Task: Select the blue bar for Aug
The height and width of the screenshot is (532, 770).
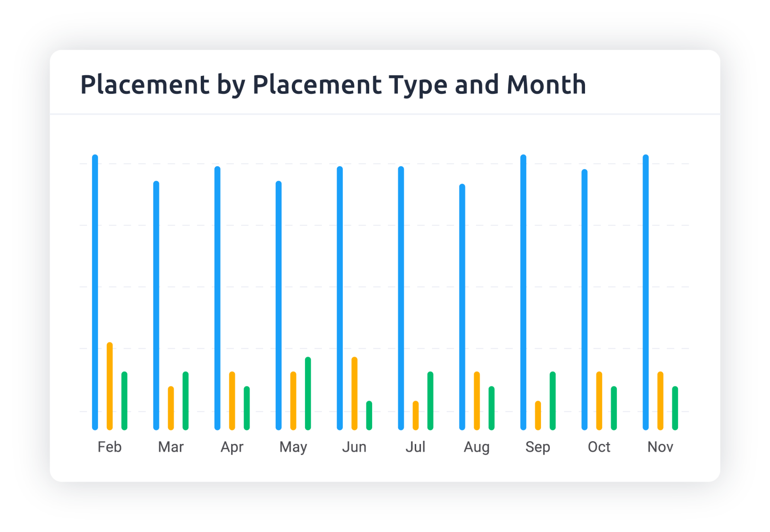Action: pyautogui.click(x=462, y=307)
